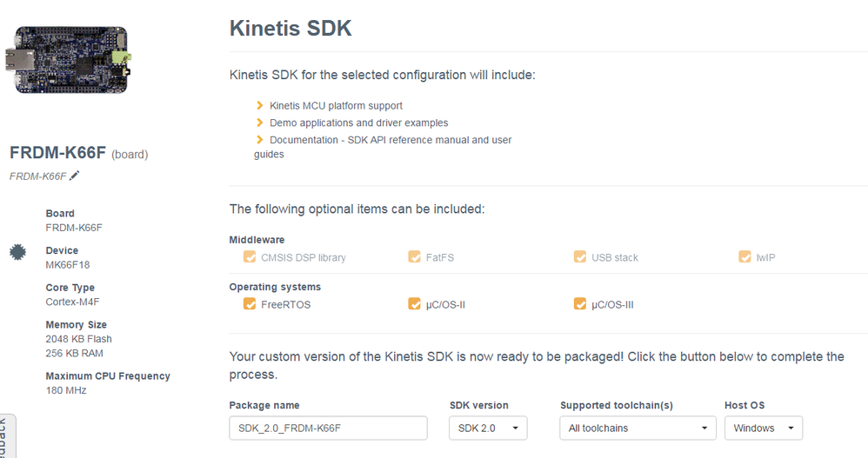This screenshot has width=868, height=458.
Task: Click the pencil edit icon beside FRDM-K66F
Action: point(75,176)
